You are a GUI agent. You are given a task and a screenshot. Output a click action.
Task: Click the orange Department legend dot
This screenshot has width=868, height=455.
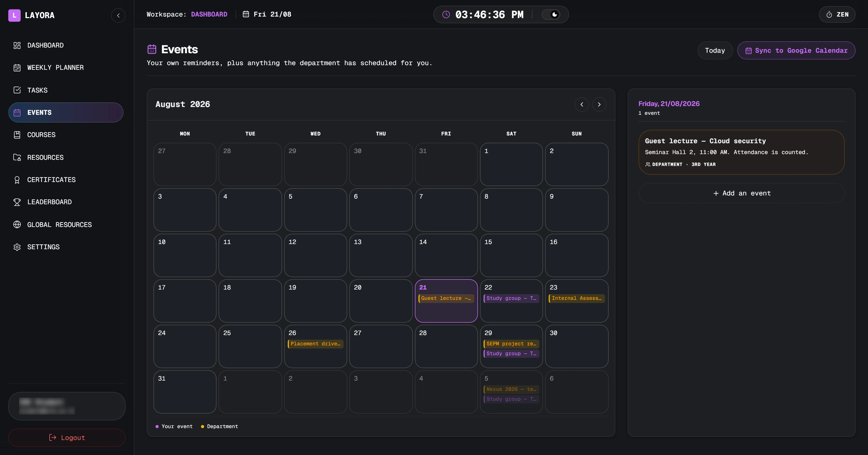(x=203, y=427)
